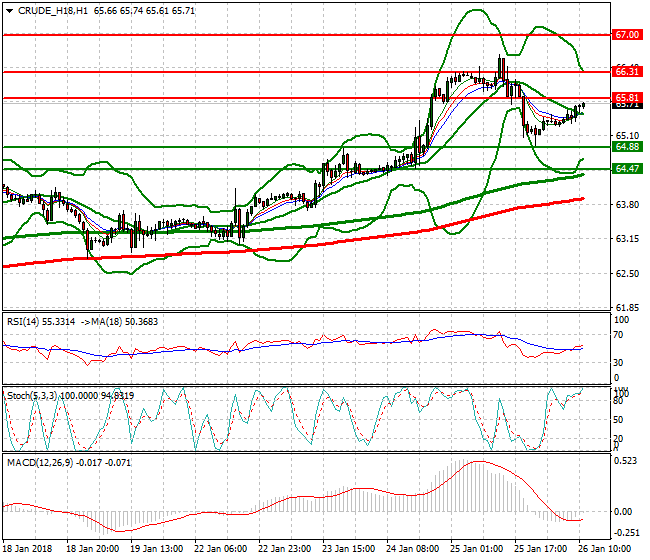Click the small triangle beside the CRUDE_H18 title

(x=7, y=9)
